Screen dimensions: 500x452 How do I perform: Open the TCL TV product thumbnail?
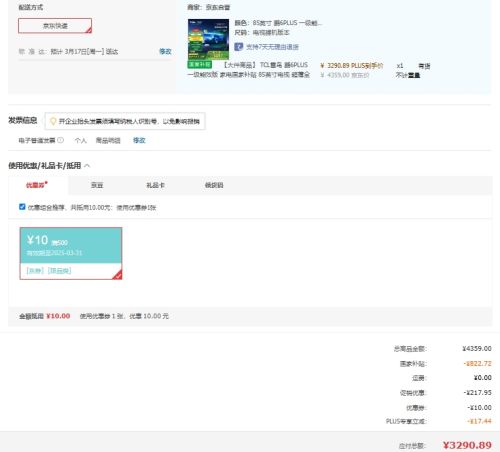[x=208, y=39]
